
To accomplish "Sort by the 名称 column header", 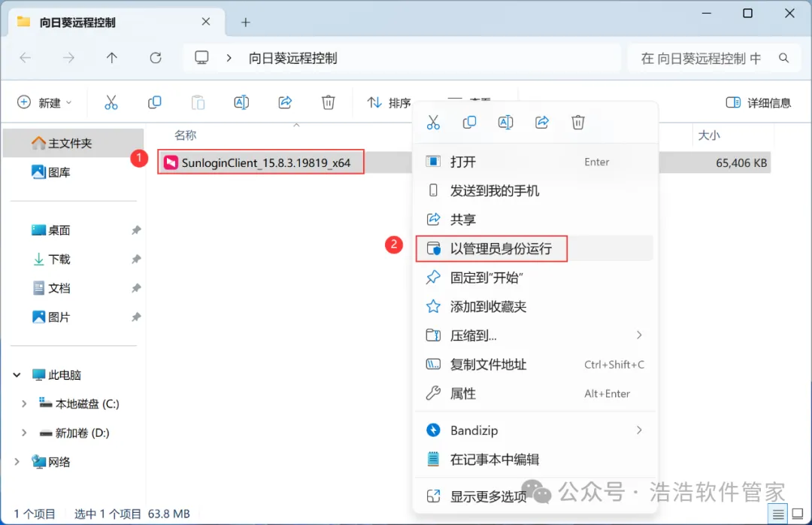I will point(186,136).
